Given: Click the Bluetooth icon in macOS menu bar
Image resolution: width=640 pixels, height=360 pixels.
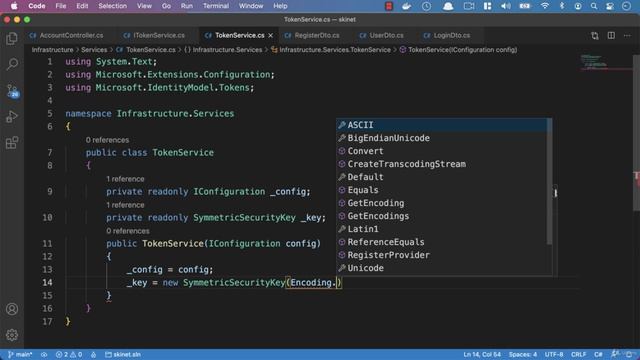Looking at the screenshot, I should (x=562, y=6).
